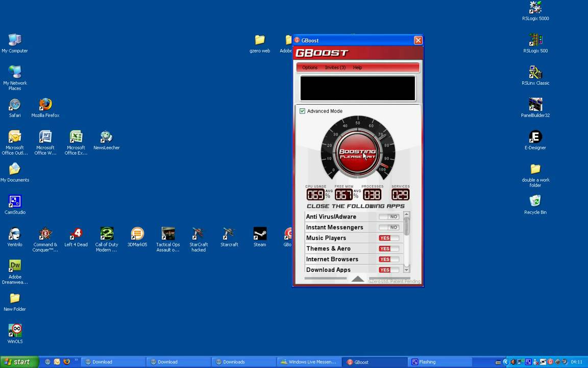This screenshot has width=588, height=368.
Task: Launch 3DMark05 desktop shortcut
Action: click(137, 237)
